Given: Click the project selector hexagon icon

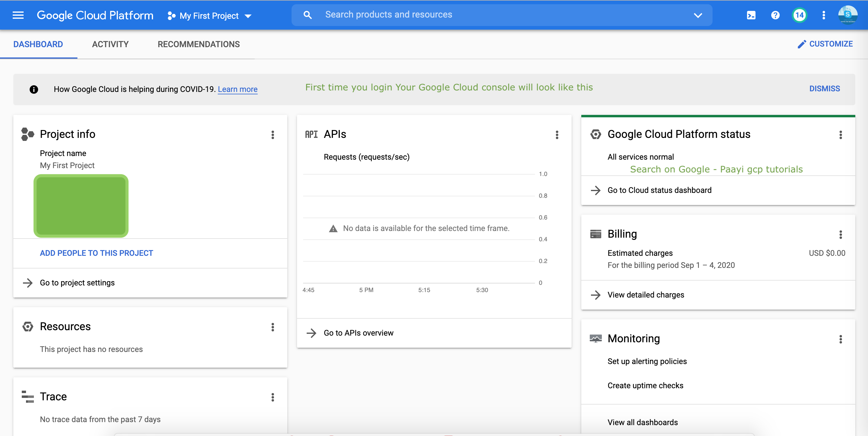Looking at the screenshot, I should pos(171,16).
